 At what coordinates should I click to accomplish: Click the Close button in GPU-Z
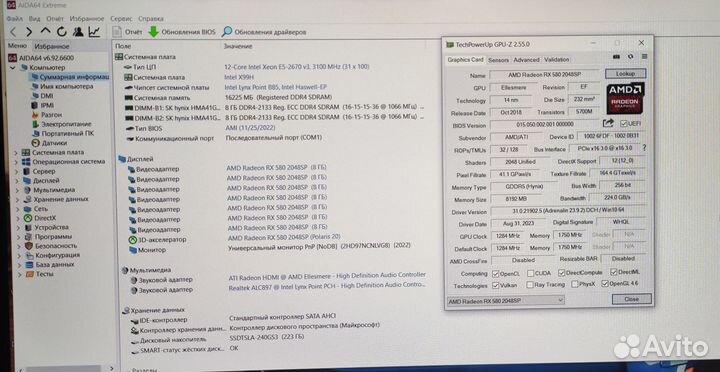point(631,299)
